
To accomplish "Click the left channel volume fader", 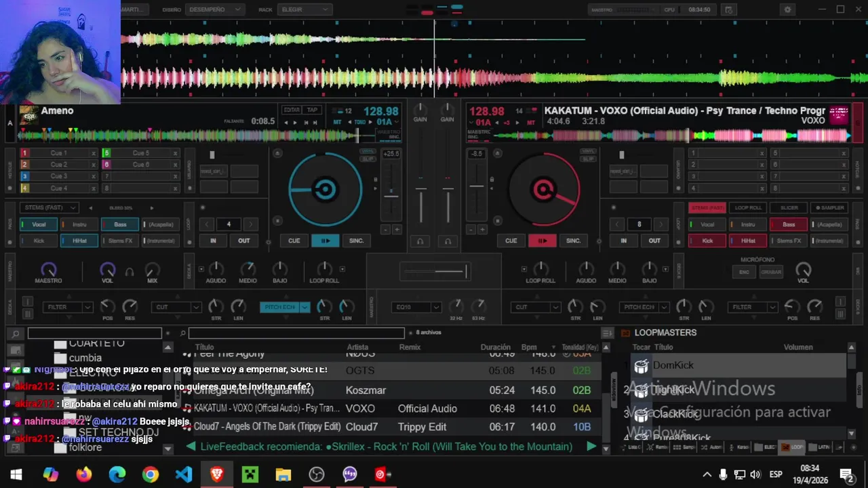I will 421,189.
